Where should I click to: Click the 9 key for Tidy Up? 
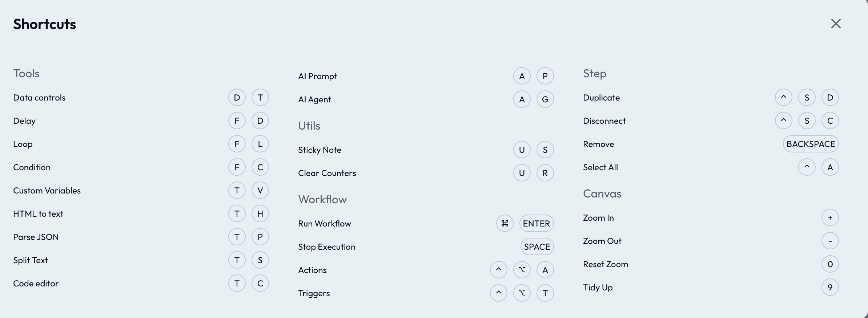(830, 288)
